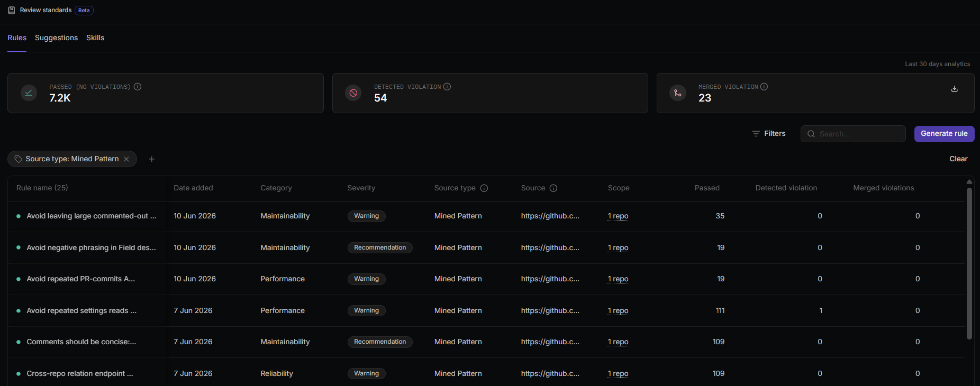Click 1 repo link for Avoid repeated settings reads

[x=618, y=310]
